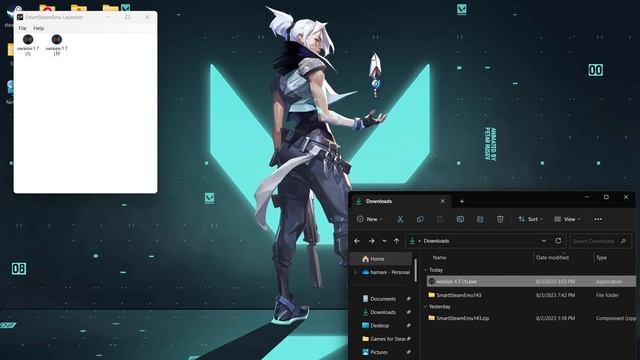640x360 pixels.
Task: Select the leftmost version-1.7 game icon in launcher
Action: (28, 44)
